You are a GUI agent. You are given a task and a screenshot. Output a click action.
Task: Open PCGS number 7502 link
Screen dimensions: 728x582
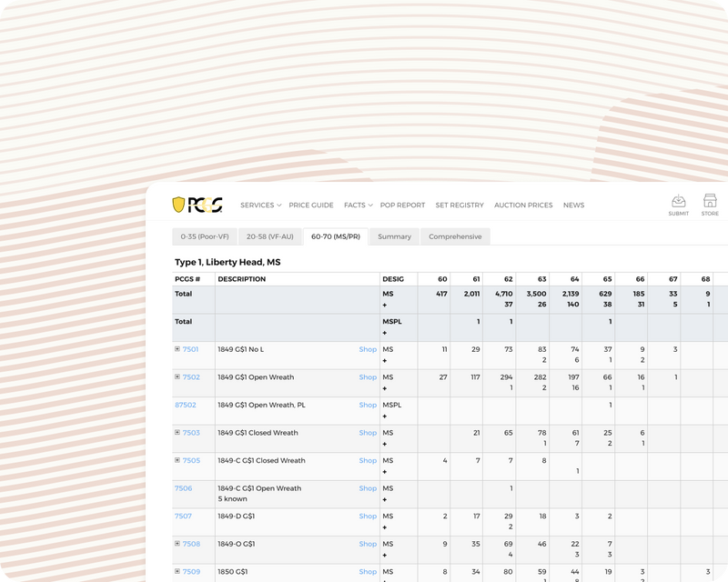[x=191, y=377]
